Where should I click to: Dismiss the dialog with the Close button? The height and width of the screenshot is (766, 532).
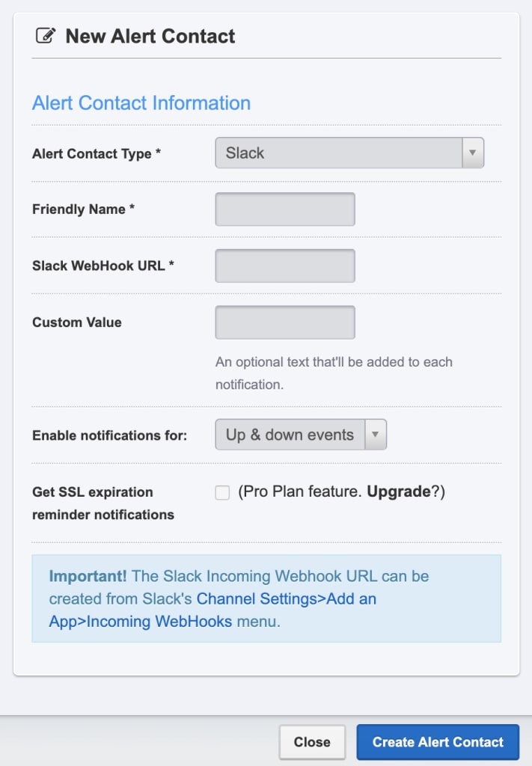(x=312, y=742)
